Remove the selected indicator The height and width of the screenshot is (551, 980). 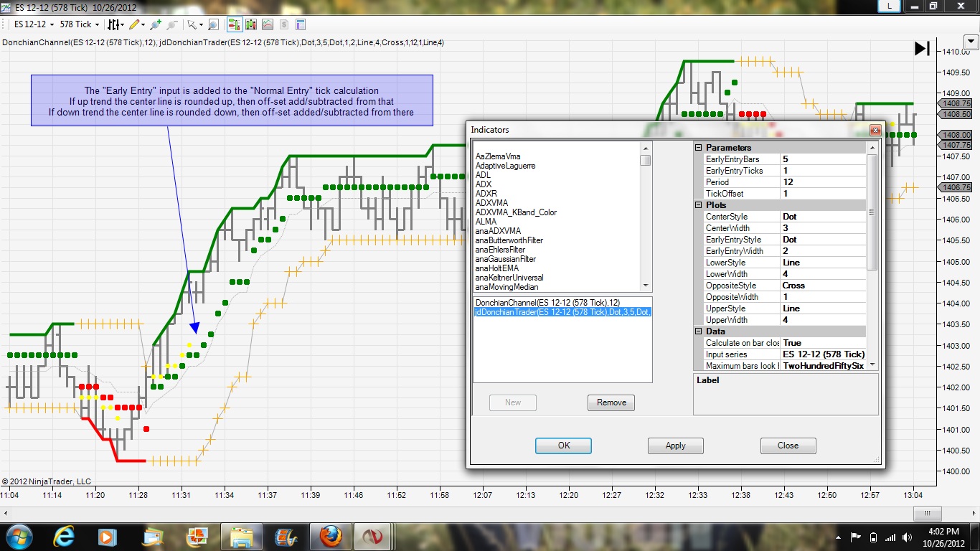pos(611,402)
